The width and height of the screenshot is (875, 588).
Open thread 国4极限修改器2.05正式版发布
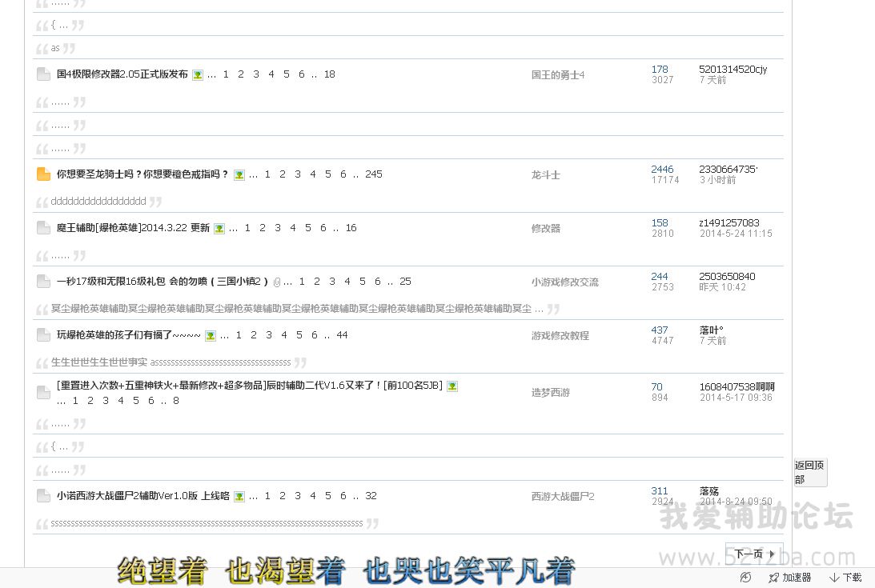[122, 74]
